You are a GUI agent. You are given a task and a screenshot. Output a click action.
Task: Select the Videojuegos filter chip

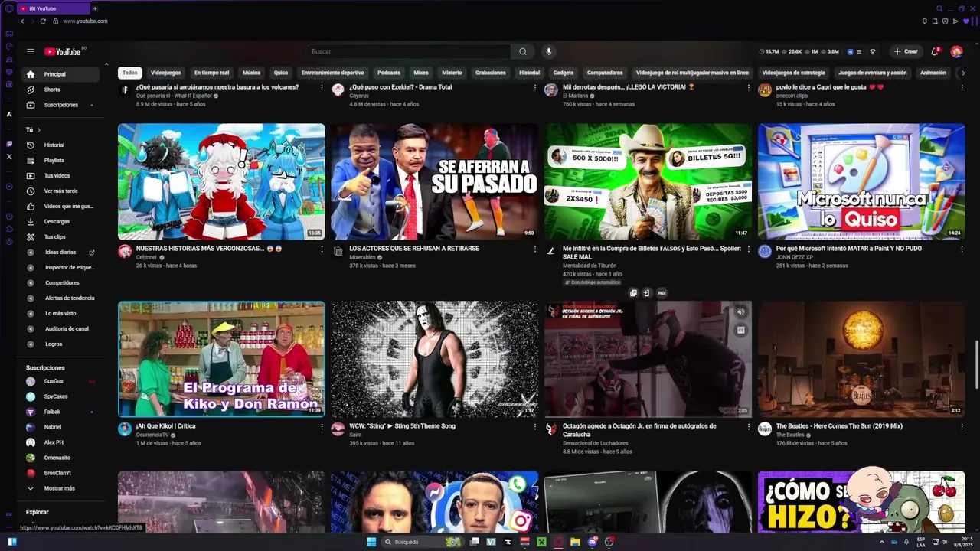coord(165,73)
